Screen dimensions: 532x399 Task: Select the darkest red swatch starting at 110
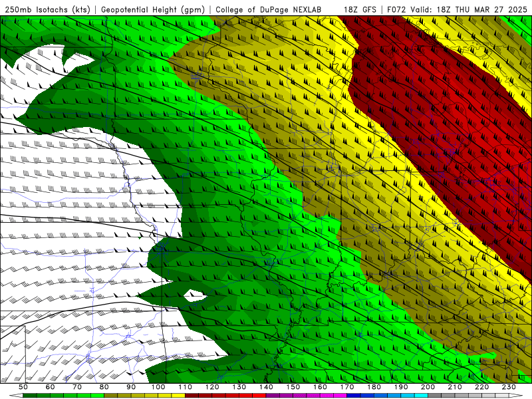(x=192, y=396)
